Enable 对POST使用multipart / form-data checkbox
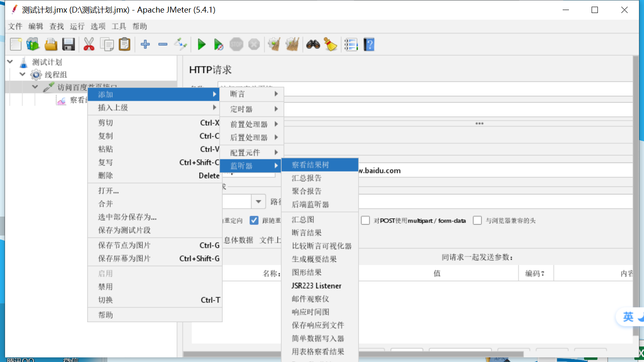Image resolution: width=644 pixels, height=362 pixels. pos(366,220)
